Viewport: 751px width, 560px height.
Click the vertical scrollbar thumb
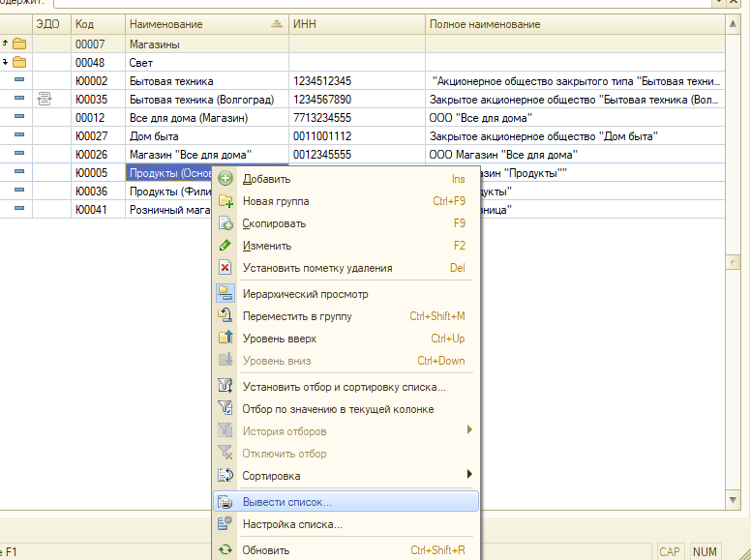tap(733, 262)
